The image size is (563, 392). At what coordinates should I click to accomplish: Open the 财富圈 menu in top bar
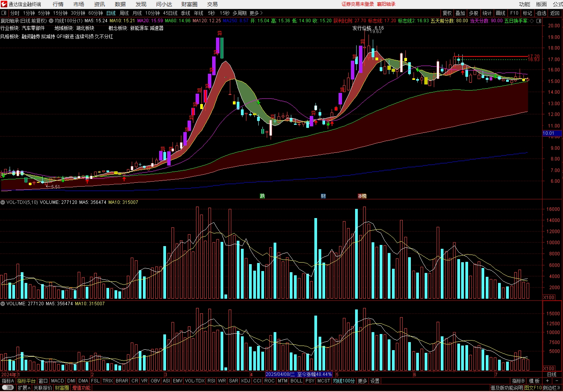tap(189, 4)
